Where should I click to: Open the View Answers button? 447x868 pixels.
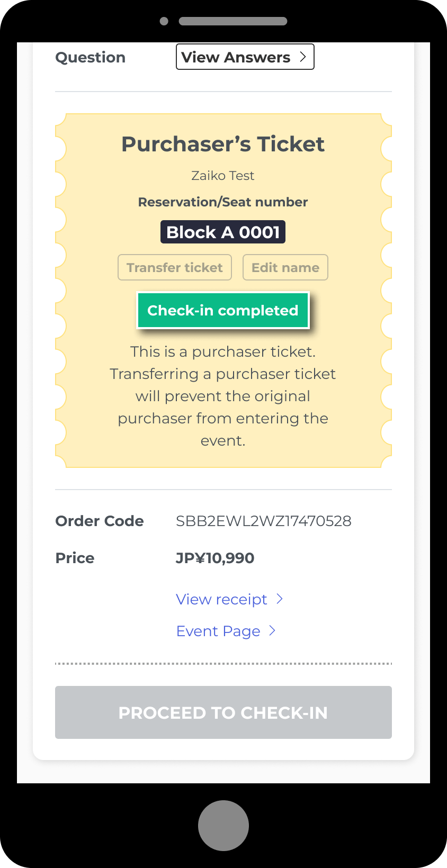[245, 57]
